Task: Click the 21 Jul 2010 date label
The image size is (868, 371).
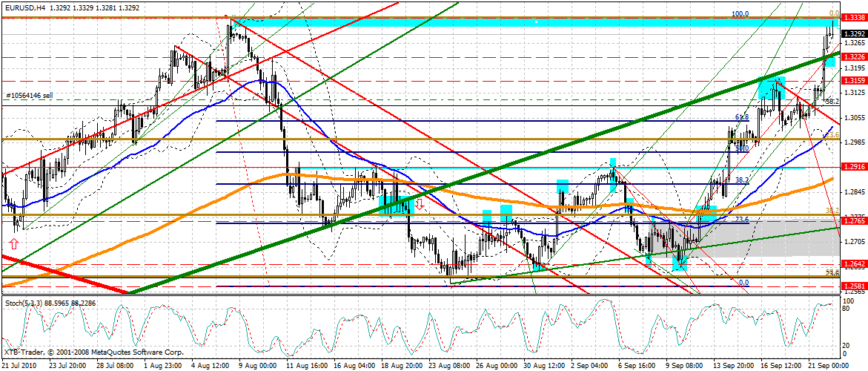Action: coord(19,366)
